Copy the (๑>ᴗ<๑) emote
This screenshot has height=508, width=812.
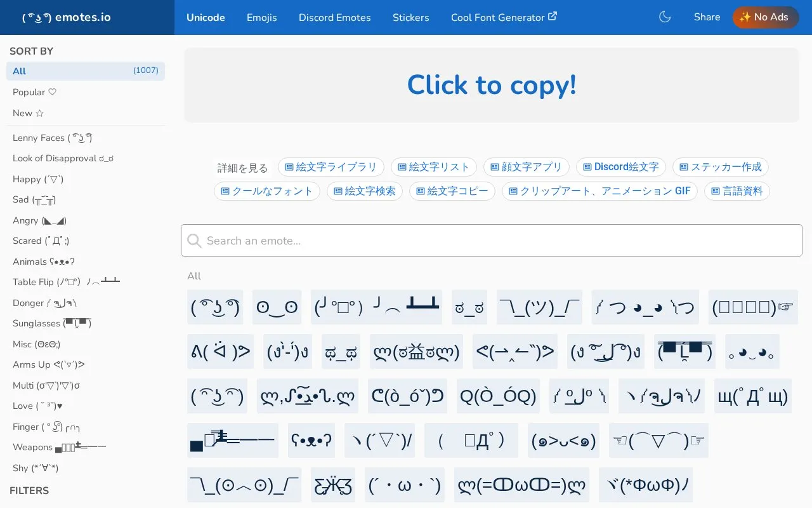[563, 441]
